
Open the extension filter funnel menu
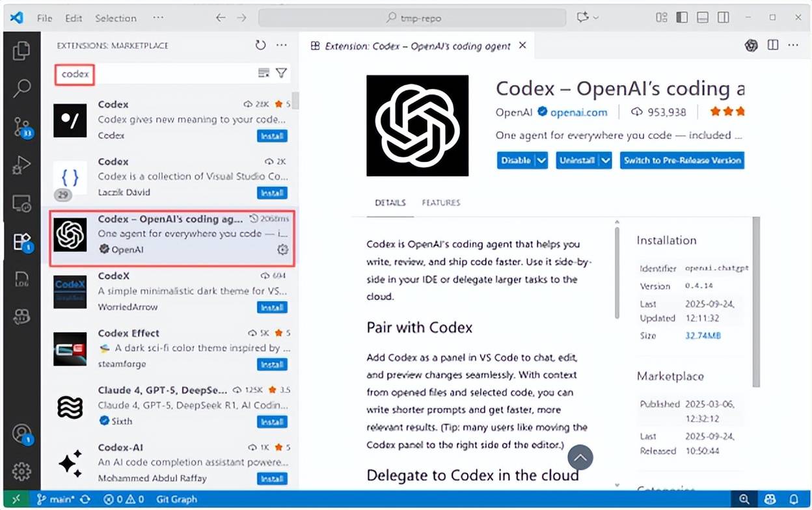pos(281,74)
